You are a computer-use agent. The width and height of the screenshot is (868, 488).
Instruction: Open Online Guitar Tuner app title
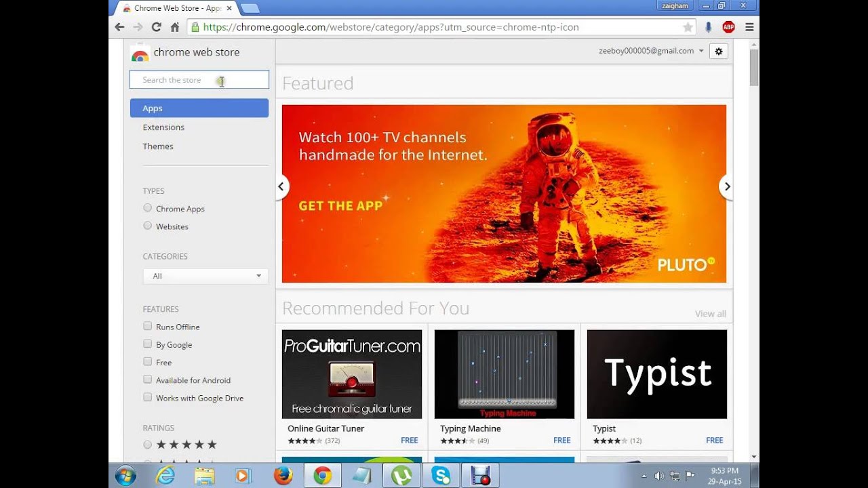(325, 428)
